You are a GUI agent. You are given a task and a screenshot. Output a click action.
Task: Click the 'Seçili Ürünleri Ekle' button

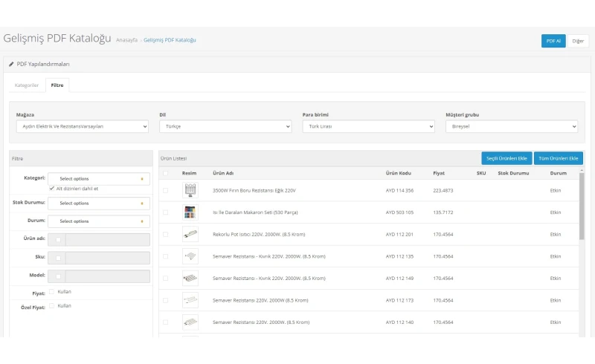tap(506, 158)
